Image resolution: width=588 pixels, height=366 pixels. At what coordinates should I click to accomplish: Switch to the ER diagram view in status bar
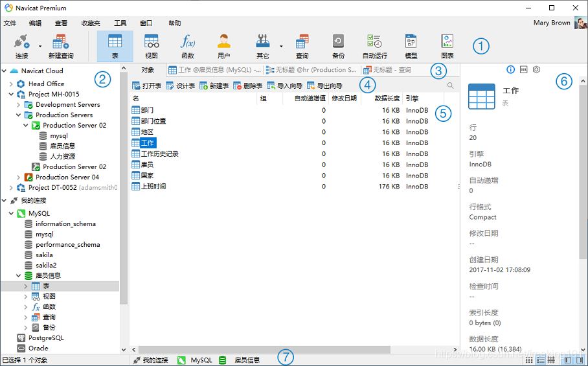(x=551, y=360)
